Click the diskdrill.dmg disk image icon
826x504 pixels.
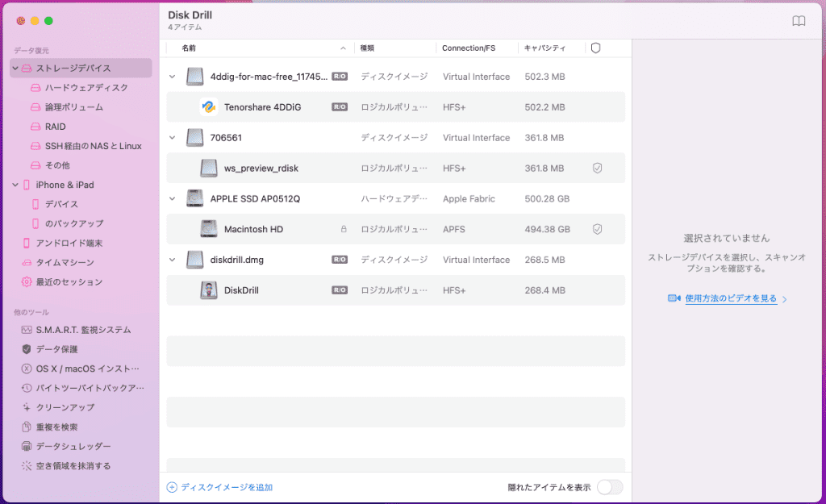click(x=195, y=260)
